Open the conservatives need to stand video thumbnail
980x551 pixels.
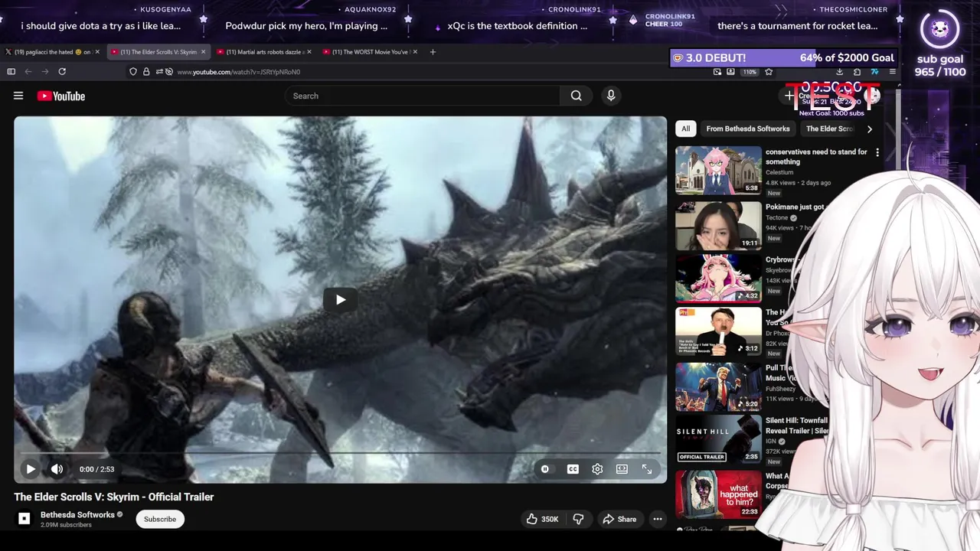point(718,170)
